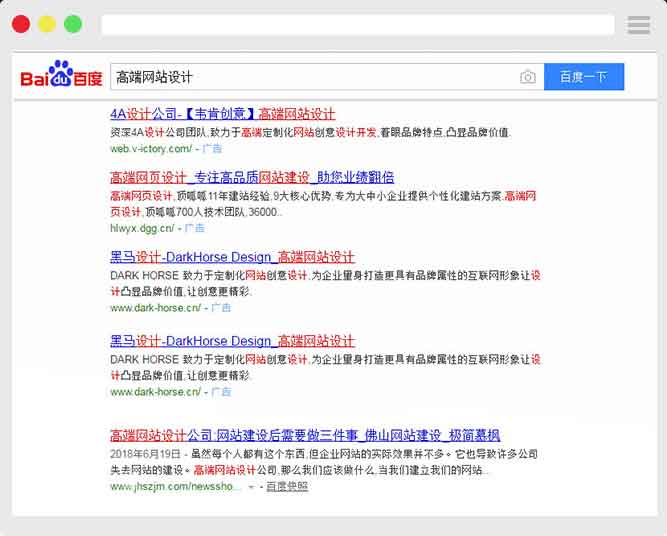
Task: Expand the dropdown arrow beside jhszjm URL
Action: (251, 487)
